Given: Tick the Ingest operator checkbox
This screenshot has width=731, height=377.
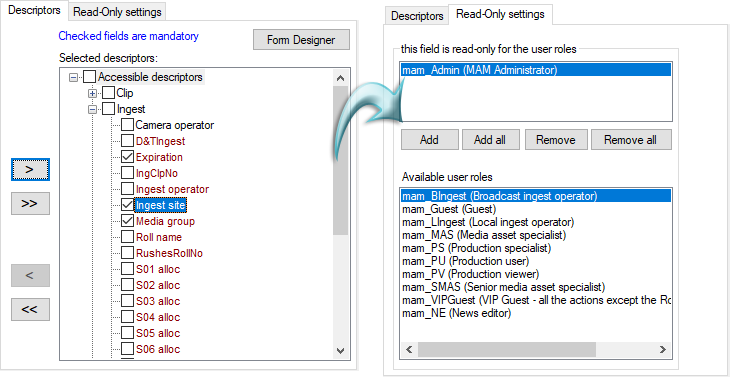Looking at the screenshot, I should click(x=127, y=189).
